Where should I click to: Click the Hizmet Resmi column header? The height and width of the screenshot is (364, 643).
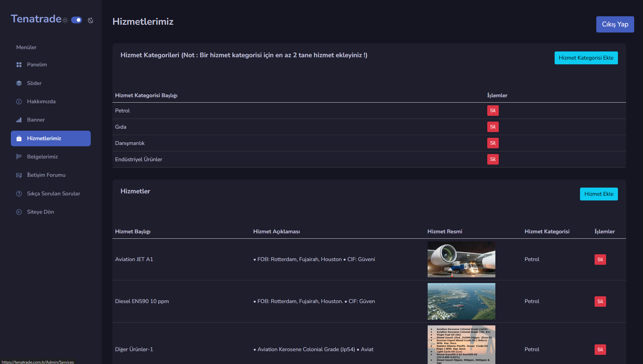coord(445,232)
